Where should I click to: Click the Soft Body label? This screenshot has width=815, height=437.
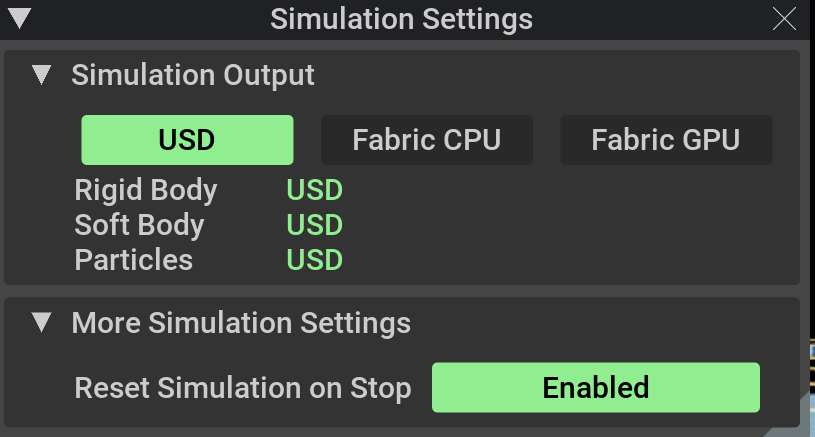[x=139, y=225]
